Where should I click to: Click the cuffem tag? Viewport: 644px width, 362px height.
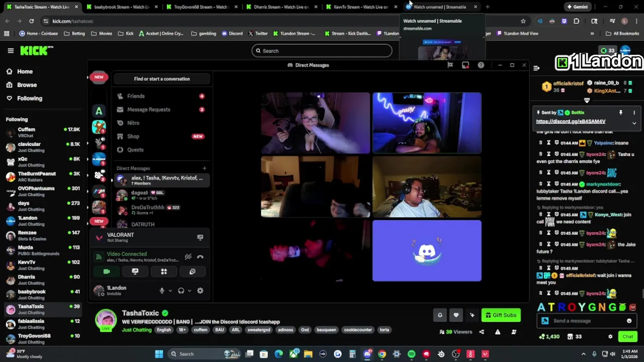click(x=200, y=330)
